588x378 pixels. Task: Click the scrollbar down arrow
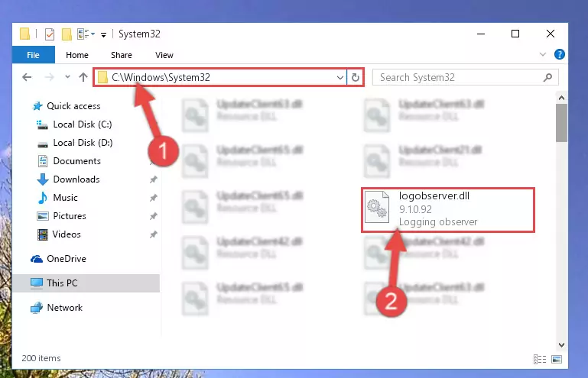pos(561,344)
